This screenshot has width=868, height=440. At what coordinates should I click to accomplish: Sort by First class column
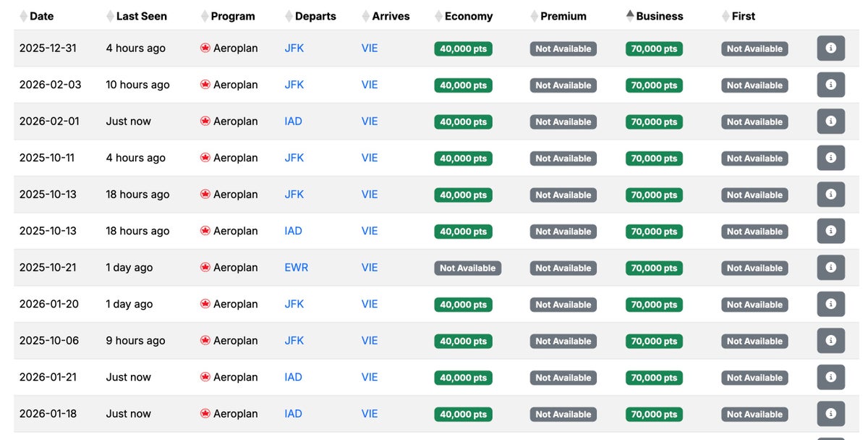743,16
